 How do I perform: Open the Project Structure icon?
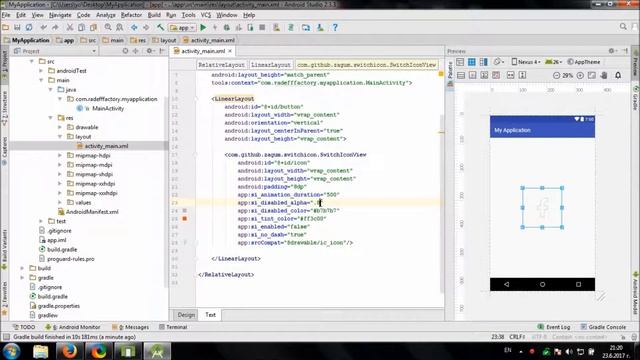(306, 28)
